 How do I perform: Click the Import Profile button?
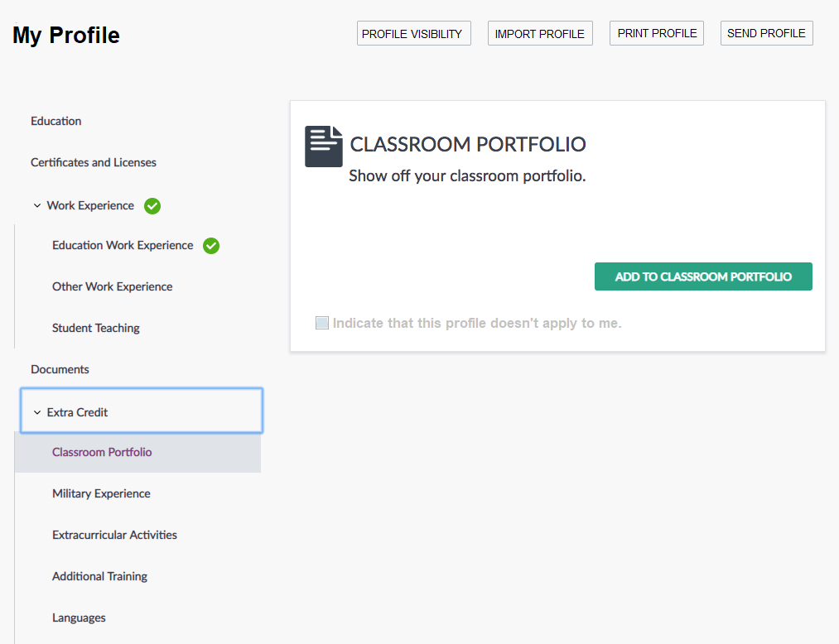coord(540,34)
